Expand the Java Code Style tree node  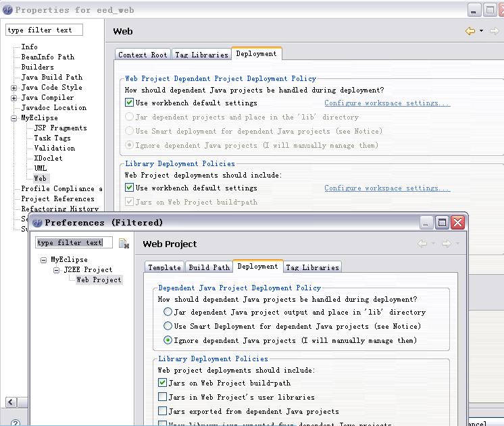(x=14, y=88)
